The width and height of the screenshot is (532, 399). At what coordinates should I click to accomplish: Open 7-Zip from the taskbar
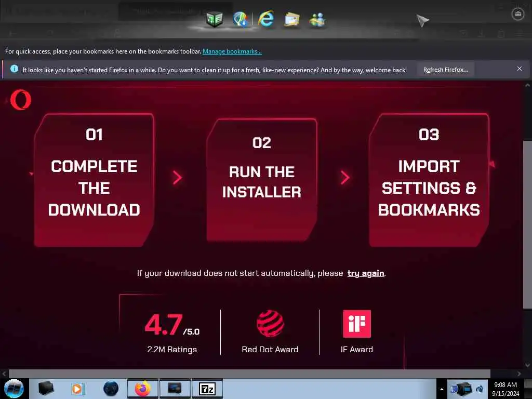207,389
